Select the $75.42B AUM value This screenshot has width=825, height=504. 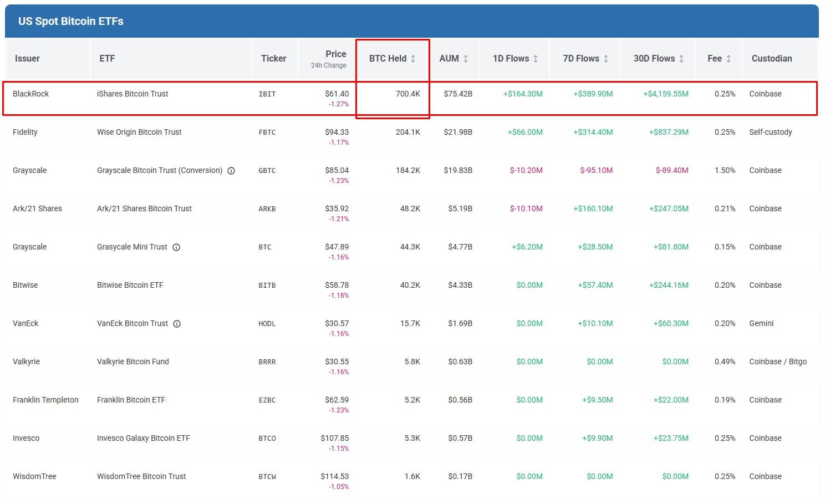(458, 94)
